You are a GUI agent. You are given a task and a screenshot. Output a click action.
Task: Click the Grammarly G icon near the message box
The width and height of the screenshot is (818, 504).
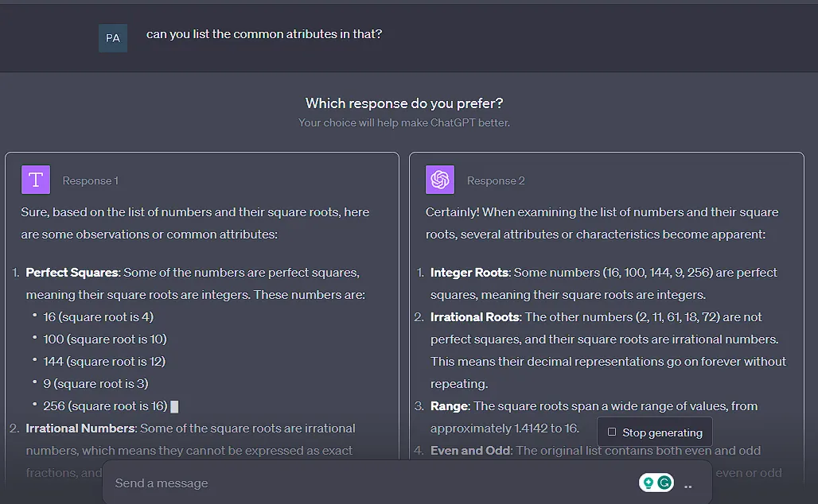(663, 483)
